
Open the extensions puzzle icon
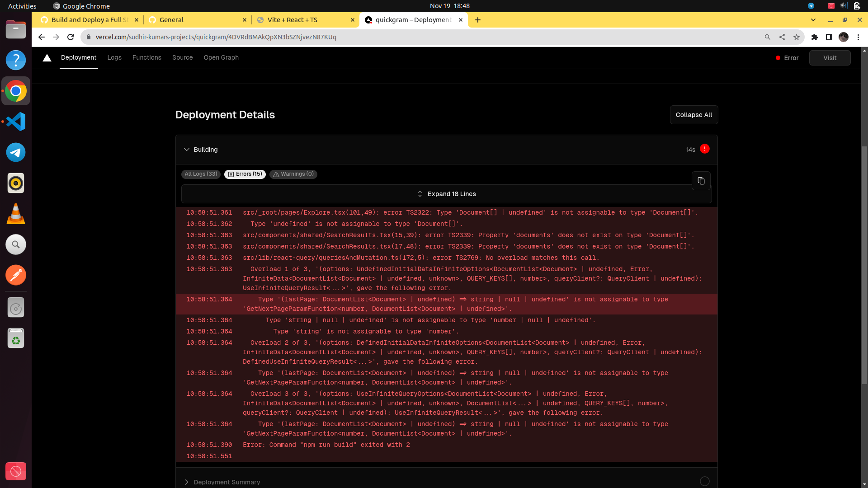click(815, 38)
